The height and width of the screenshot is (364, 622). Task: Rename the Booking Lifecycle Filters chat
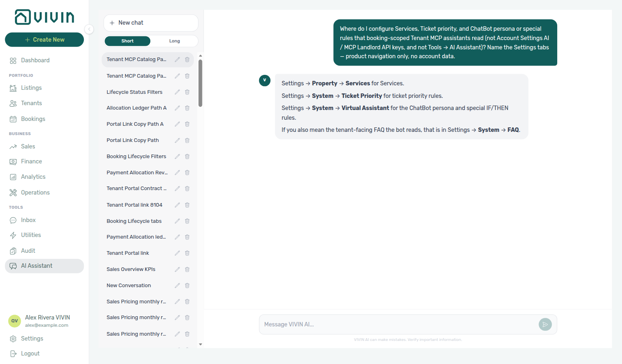(177, 157)
